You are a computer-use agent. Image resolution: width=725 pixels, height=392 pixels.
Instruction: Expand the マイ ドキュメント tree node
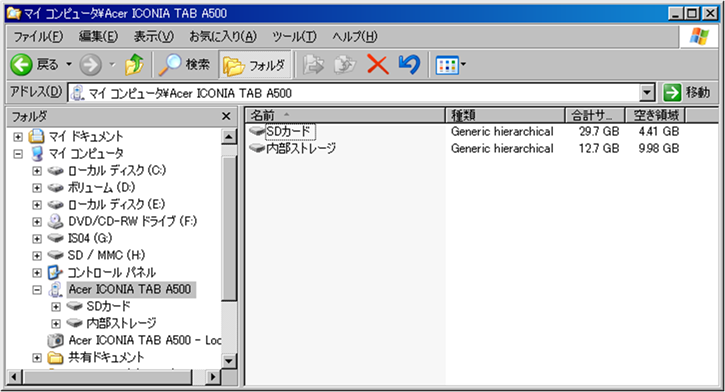18,137
